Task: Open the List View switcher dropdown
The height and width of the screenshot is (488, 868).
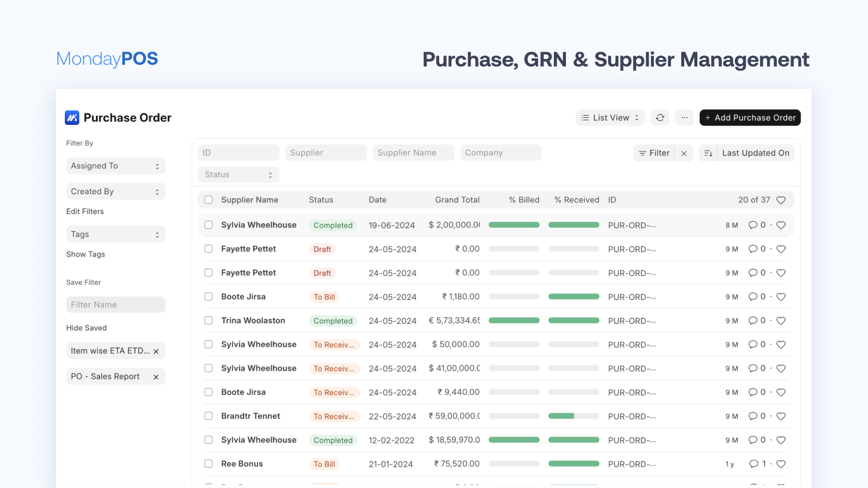Action: [x=610, y=118]
